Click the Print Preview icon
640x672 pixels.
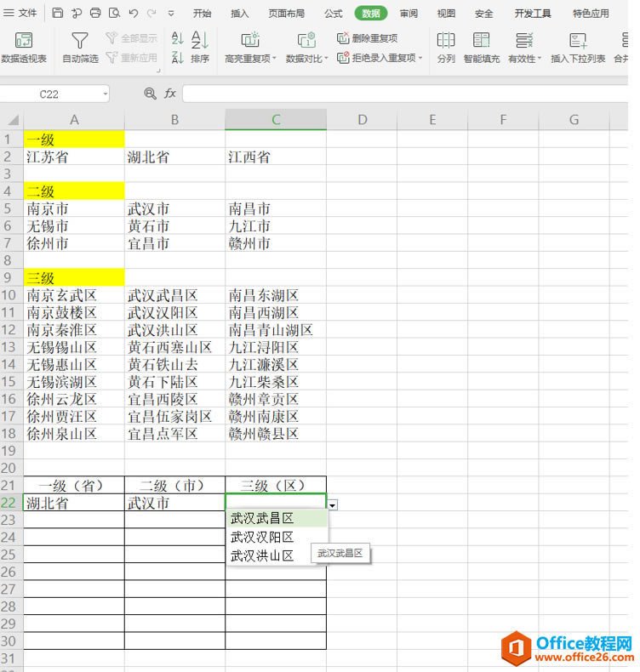tap(114, 13)
